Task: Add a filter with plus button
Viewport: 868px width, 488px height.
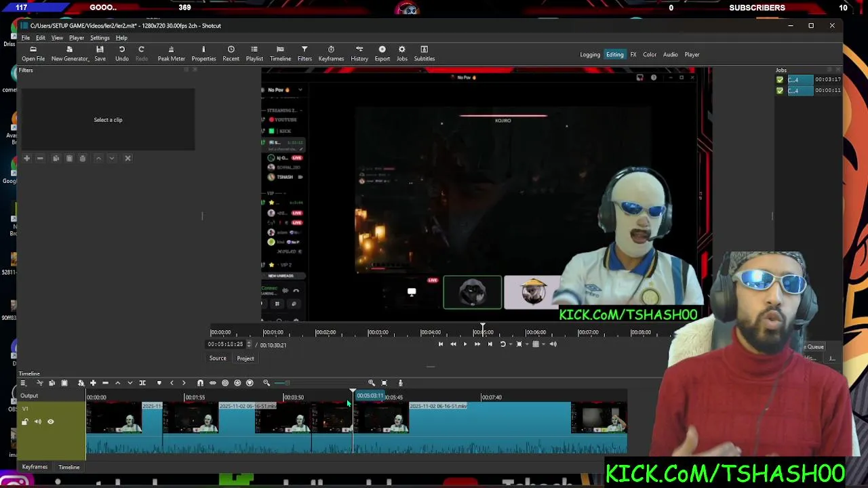Action: pyautogui.click(x=26, y=158)
